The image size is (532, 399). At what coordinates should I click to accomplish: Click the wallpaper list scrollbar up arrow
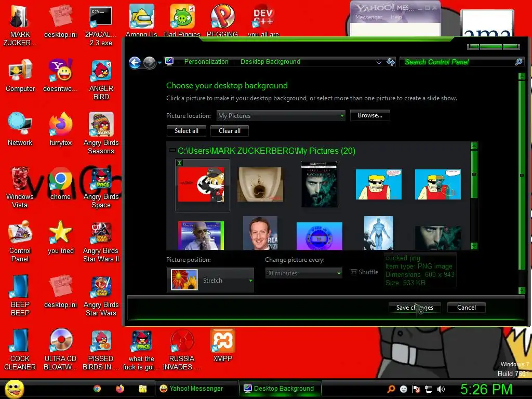[x=474, y=146]
